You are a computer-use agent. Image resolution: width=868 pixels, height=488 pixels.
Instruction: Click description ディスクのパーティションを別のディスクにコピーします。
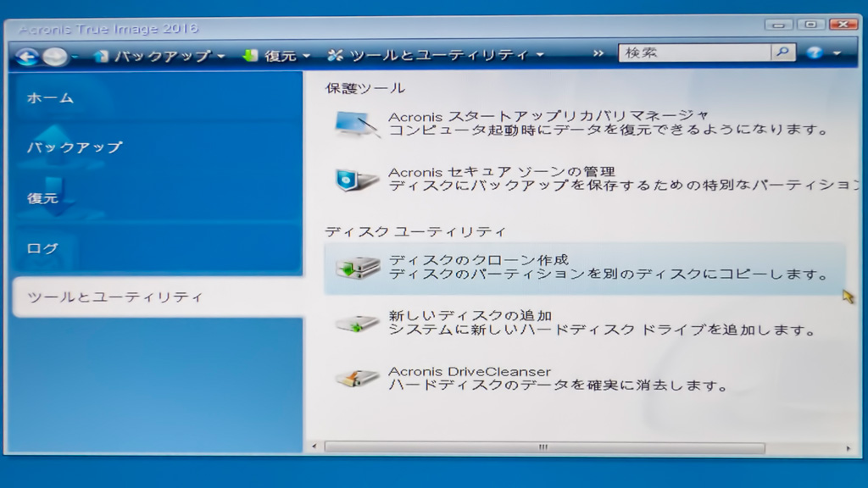point(608,274)
